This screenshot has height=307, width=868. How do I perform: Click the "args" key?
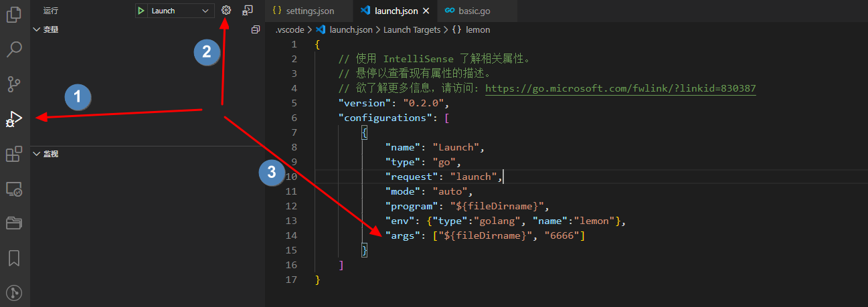pyautogui.click(x=404, y=235)
